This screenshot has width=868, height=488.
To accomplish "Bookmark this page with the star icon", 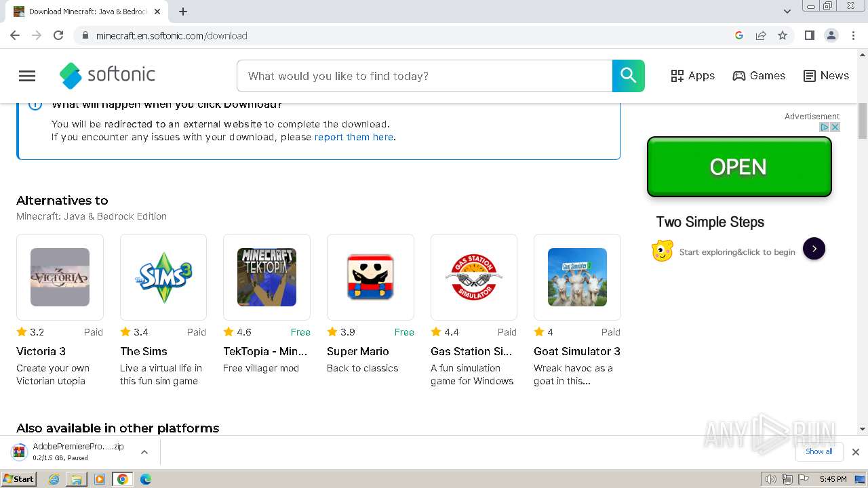I will [x=783, y=35].
